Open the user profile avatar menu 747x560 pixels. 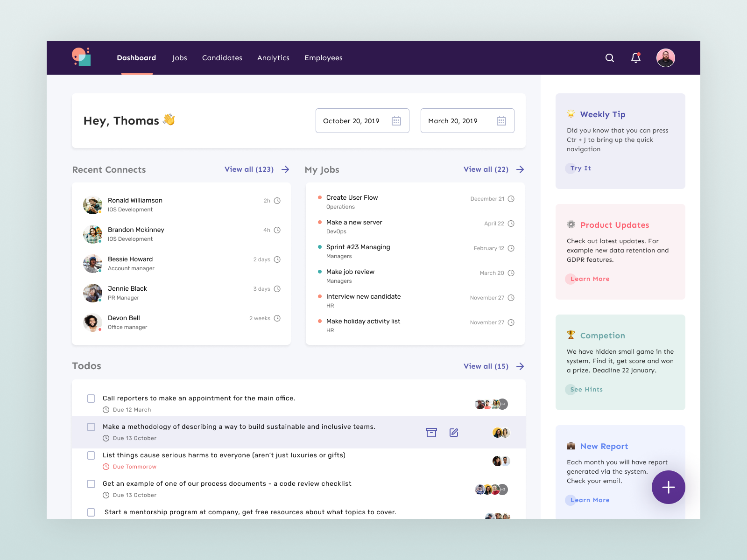(666, 58)
